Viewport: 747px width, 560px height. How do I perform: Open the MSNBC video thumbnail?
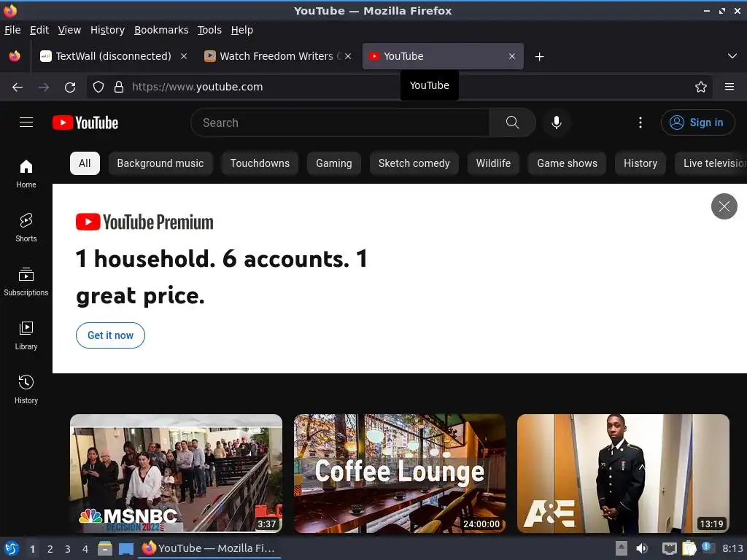pyautogui.click(x=176, y=473)
